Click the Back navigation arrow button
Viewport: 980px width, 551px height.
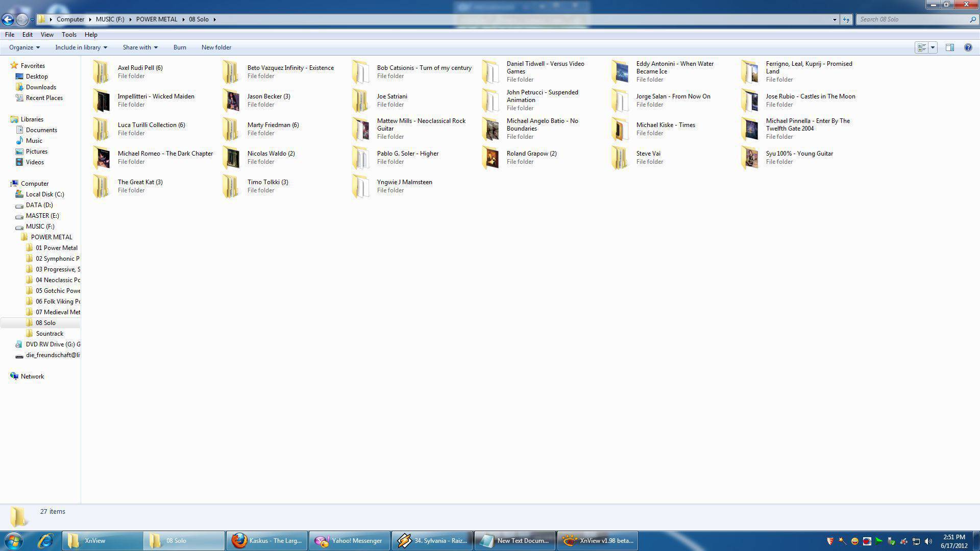(x=8, y=19)
